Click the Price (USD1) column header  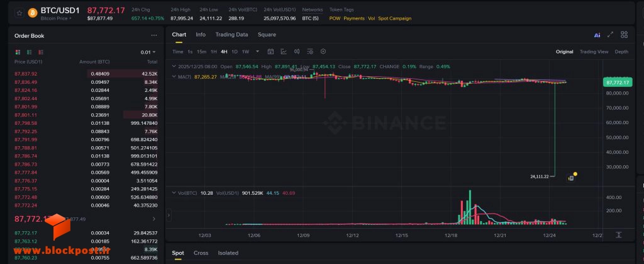28,62
